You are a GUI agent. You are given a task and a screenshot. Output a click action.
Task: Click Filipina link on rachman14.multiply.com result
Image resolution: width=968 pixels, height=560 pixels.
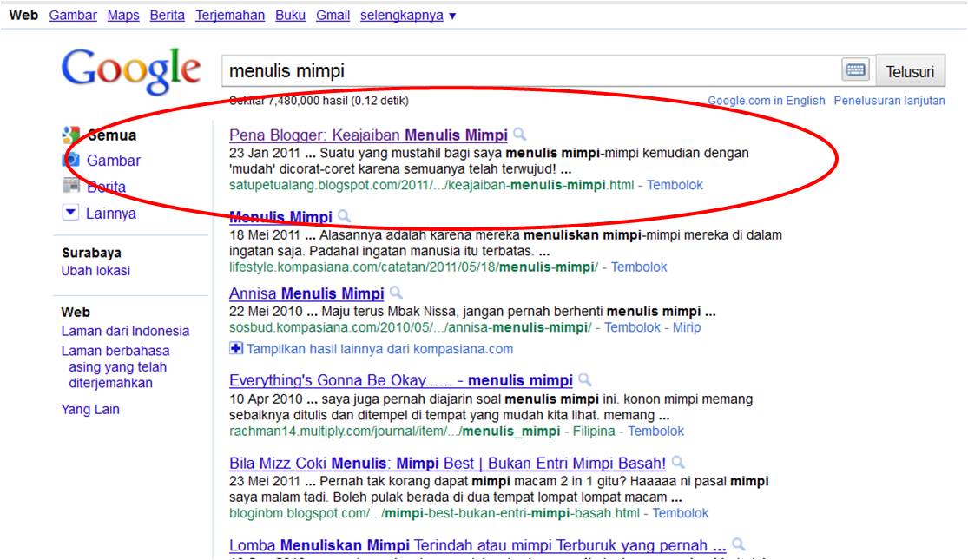click(x=594, y=431)
